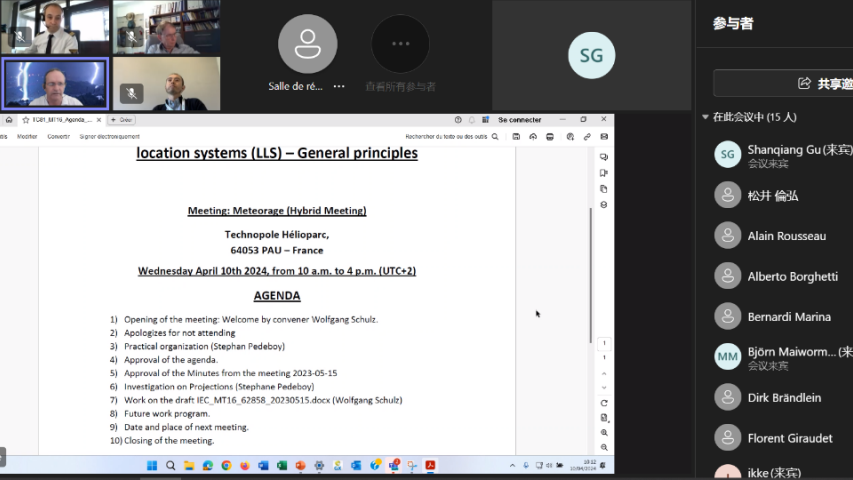The height and width of the screenshot is (480, 853).
Task: Click the PDF vertical scrollbar
Action: pyautogui.click(x=590, y=275)
